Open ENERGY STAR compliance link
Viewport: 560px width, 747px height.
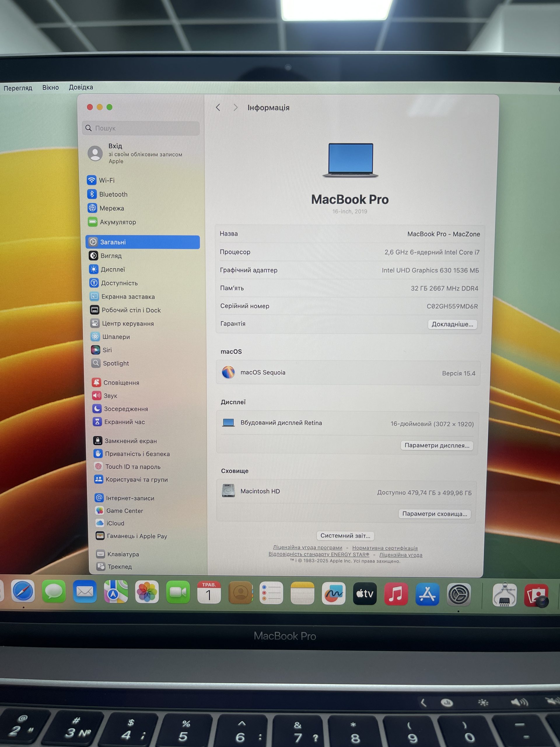(x=319, y=554)
